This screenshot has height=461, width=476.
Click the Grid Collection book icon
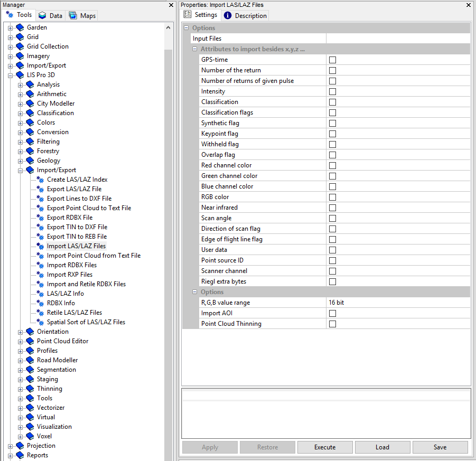click(20, 46)
